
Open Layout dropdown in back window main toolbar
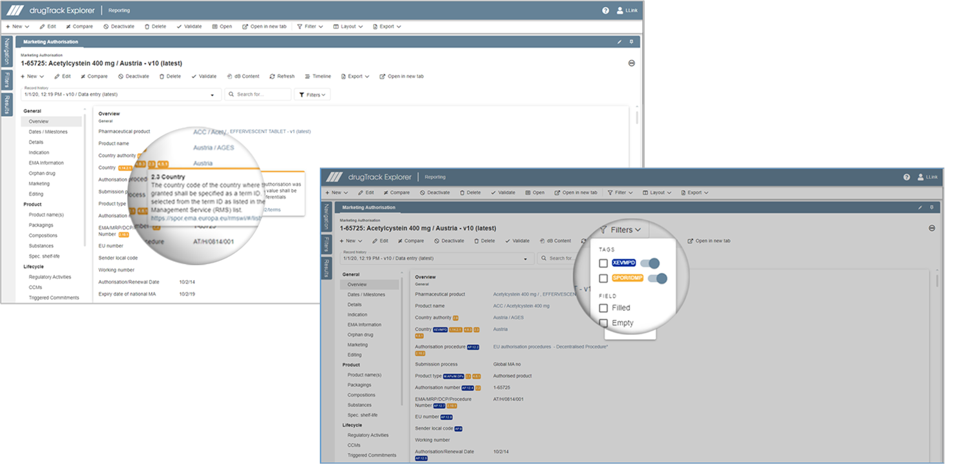[x=348, y=26]
